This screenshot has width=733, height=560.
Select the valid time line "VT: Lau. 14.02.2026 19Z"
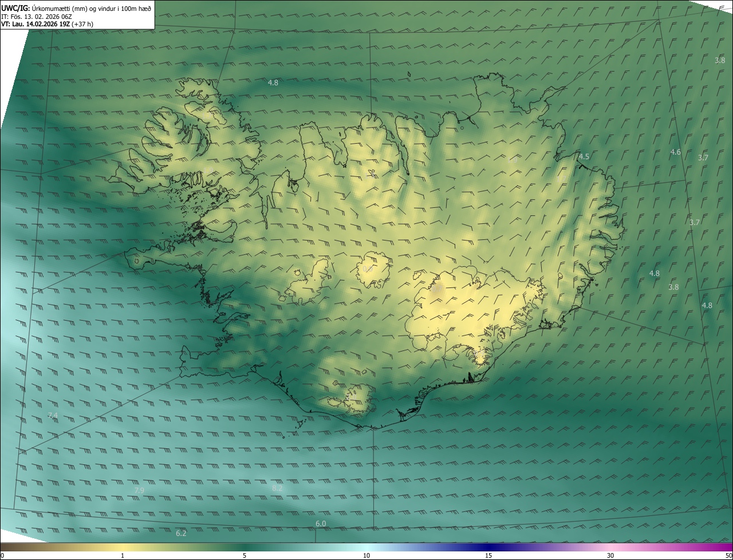[x=36, y=24]
